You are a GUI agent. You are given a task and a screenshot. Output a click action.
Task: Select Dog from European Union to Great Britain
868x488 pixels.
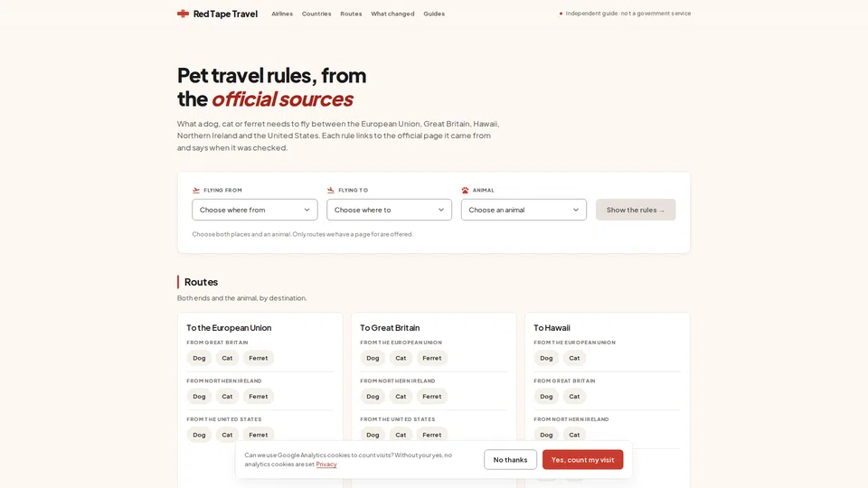[x=373, y=358]
